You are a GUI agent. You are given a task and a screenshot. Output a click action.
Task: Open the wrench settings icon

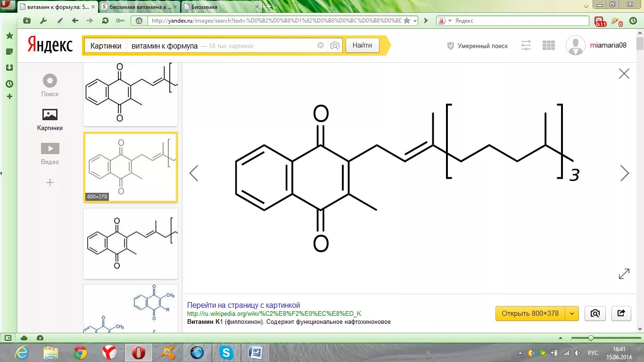coord(43,21)
